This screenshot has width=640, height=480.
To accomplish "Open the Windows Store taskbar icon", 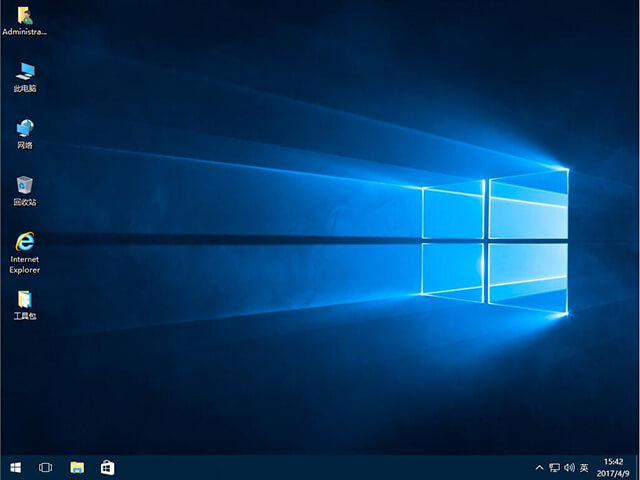I will point(108,467).
